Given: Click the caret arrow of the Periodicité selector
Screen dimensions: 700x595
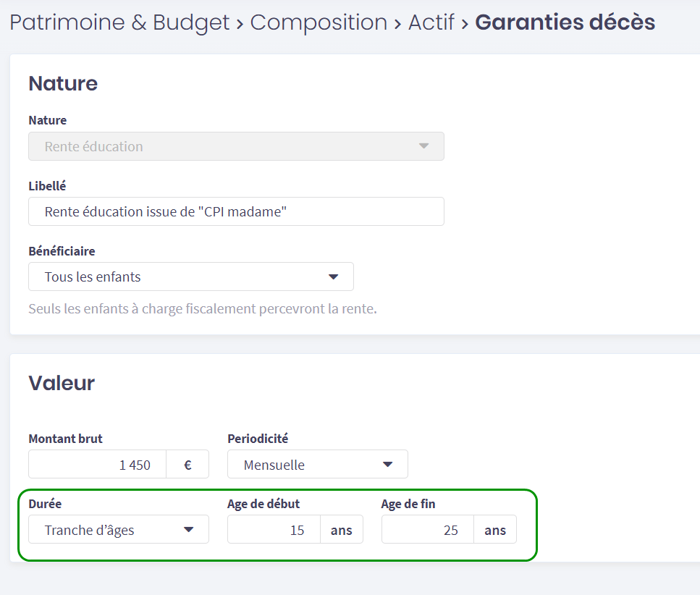Looking at the screenshot, I should tap(387, 465).
